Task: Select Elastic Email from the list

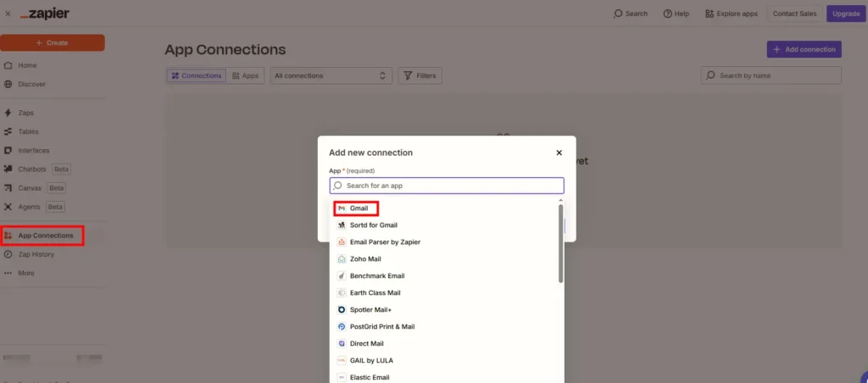Action: pyautogui.click(x=442, y=377)
